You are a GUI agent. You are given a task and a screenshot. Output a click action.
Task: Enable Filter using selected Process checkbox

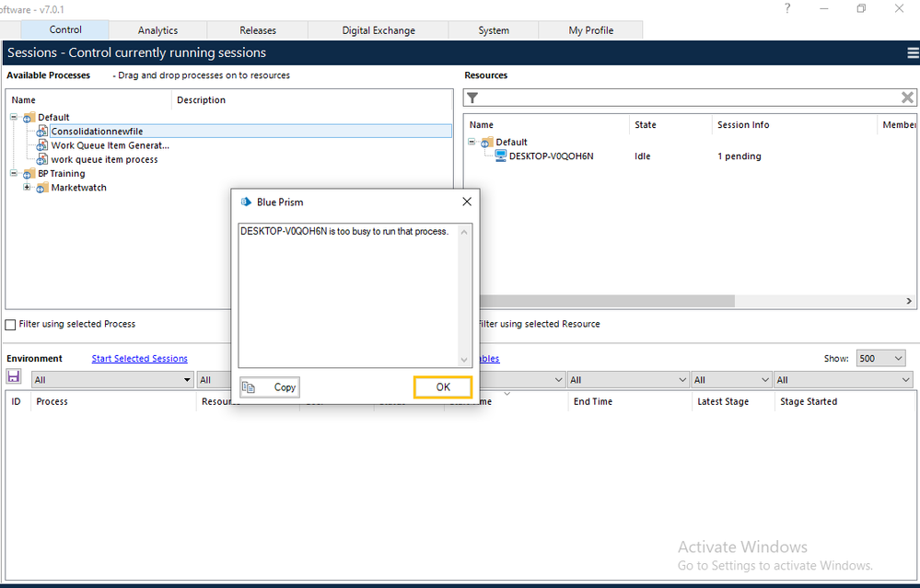[x=11, y=324]
